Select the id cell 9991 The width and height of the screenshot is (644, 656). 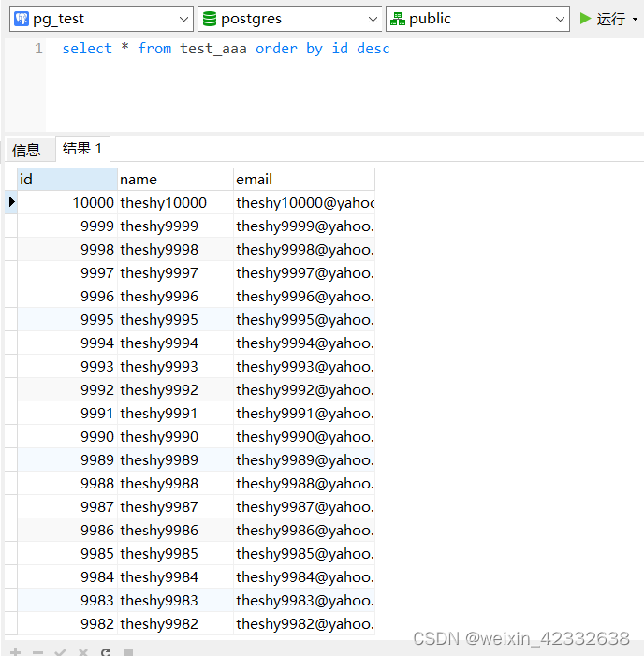(67, 414)
